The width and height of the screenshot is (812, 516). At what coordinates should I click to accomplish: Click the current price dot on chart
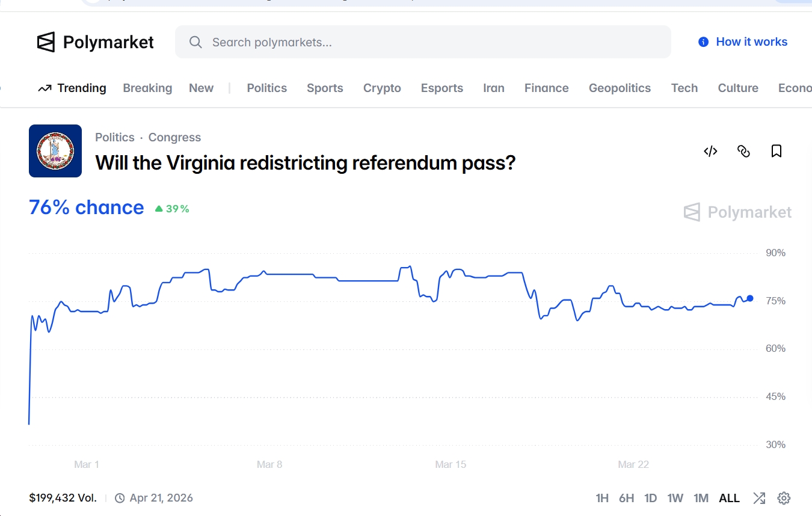coord(749,298)
